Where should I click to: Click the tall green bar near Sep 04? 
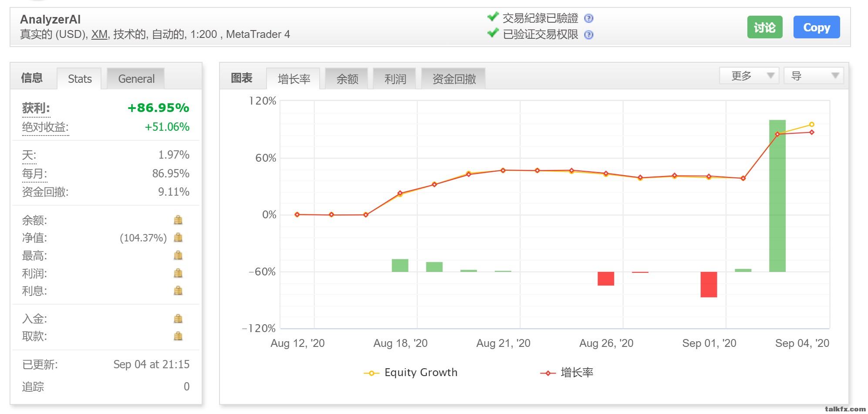point(777,196)
